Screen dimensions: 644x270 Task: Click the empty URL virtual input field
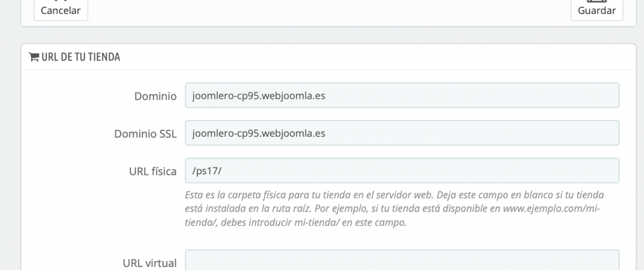coord(402,259)
